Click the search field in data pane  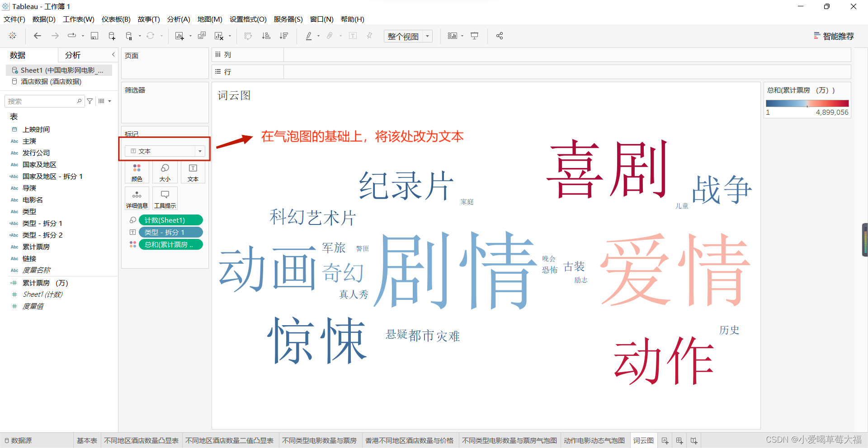tap(44, 101)
